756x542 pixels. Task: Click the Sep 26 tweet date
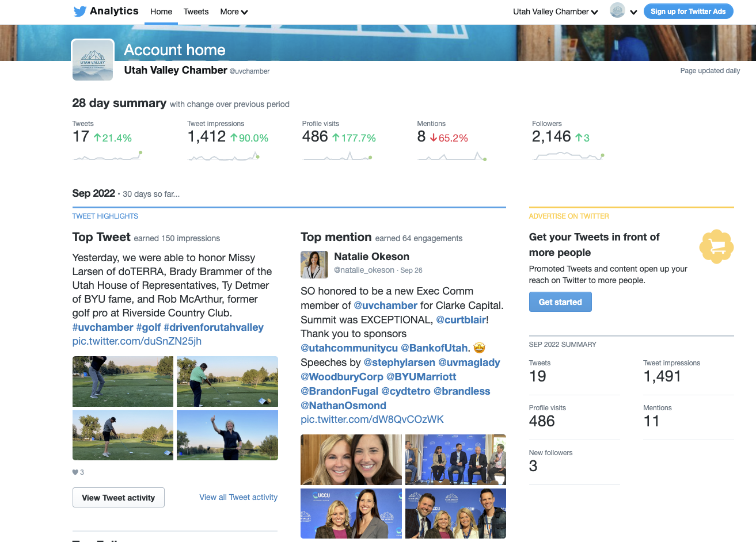coord(411,270)
